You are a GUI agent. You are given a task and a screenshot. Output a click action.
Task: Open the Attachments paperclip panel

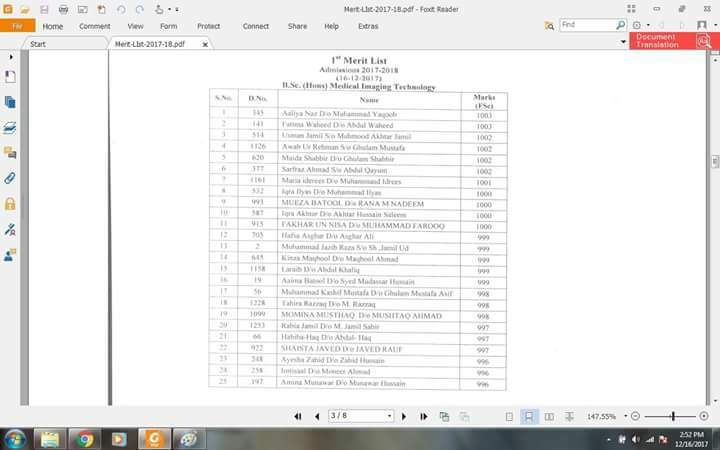10,178
